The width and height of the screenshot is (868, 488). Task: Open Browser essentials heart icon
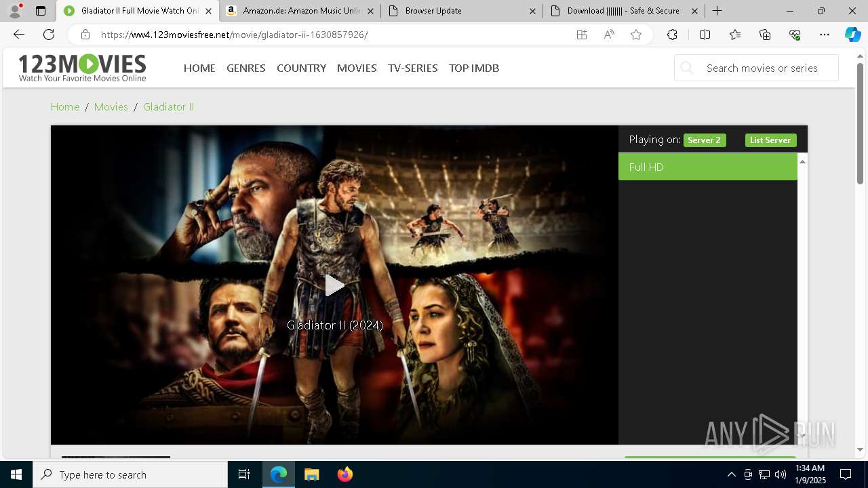[x=795, y=35]
